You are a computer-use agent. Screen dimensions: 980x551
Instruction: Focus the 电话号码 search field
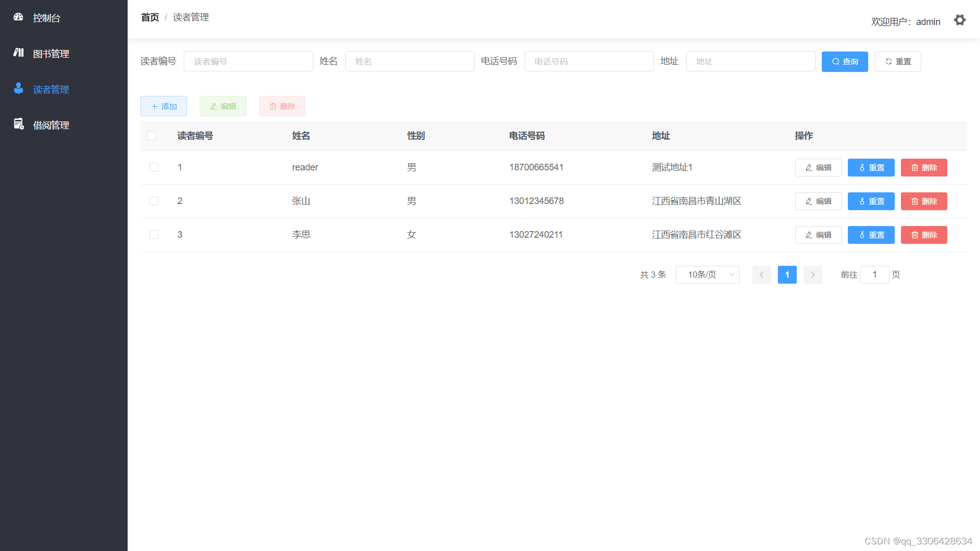tap(589, 61)
